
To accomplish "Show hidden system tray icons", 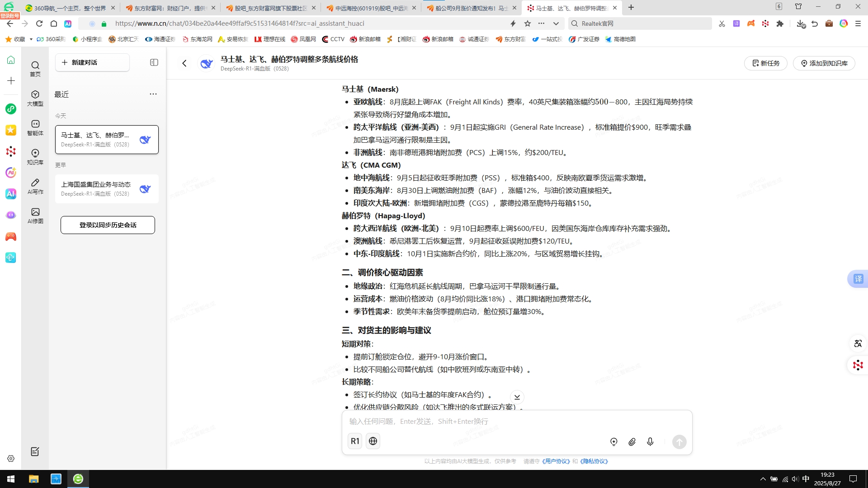I will [763, 479].
